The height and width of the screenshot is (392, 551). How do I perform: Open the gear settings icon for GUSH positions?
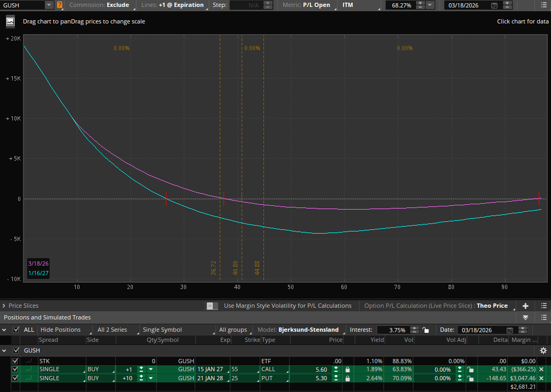(542, 350)
